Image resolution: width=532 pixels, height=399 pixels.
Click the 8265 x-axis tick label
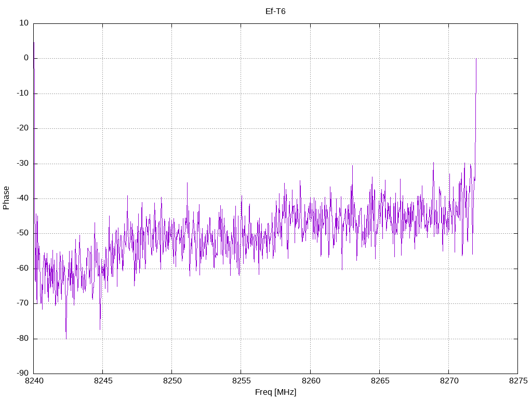click(x=380, y=381)
